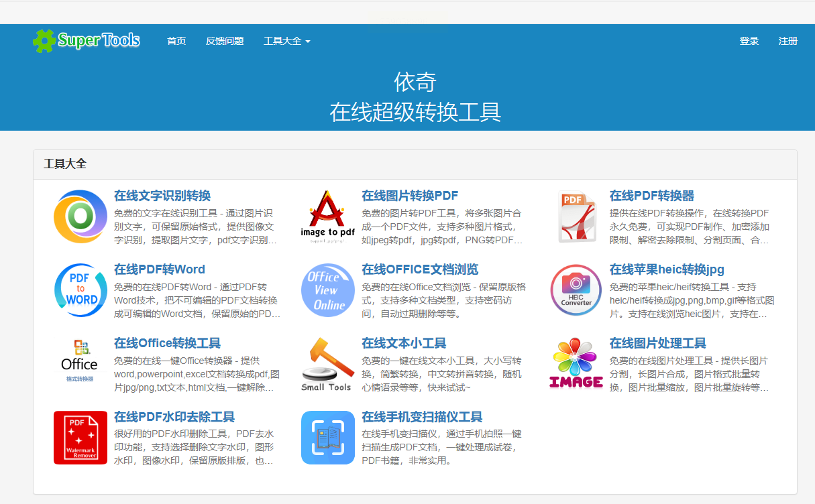Expand the 工具大全 dropdown menu
The height and width of the screenshot is (504, 815).
click(287, 41)
